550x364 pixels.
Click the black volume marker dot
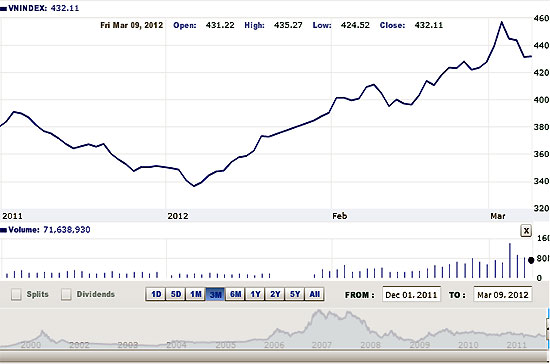pyautogui.click(x=531, y=260)
